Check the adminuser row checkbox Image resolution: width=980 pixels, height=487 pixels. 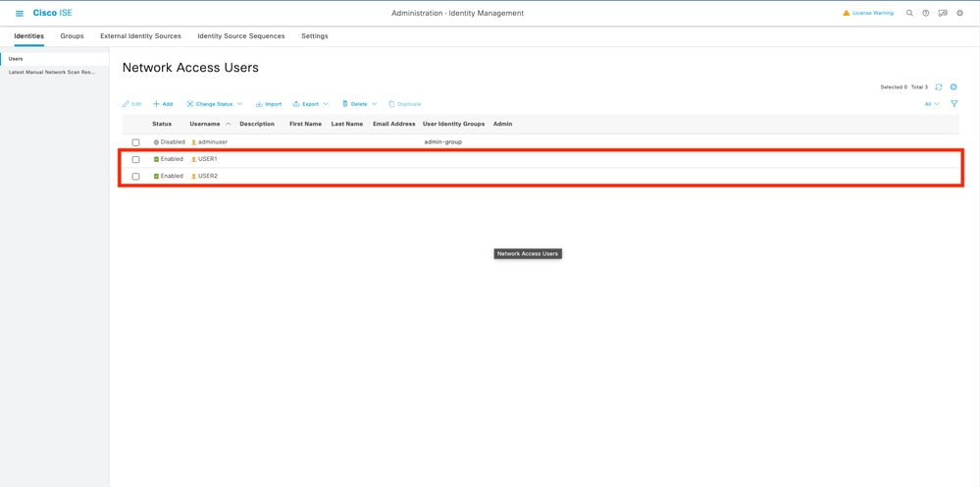pos(135,142)
